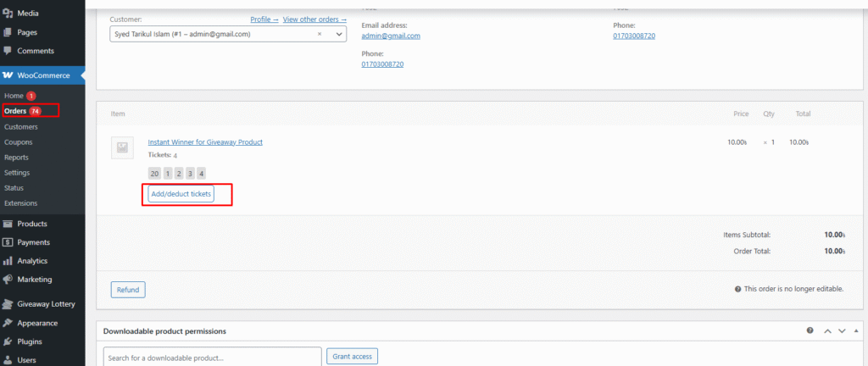Viewport: 868px width, 366px height.
Task: Clear the selected customer with the x
Action: coord(320,34)
